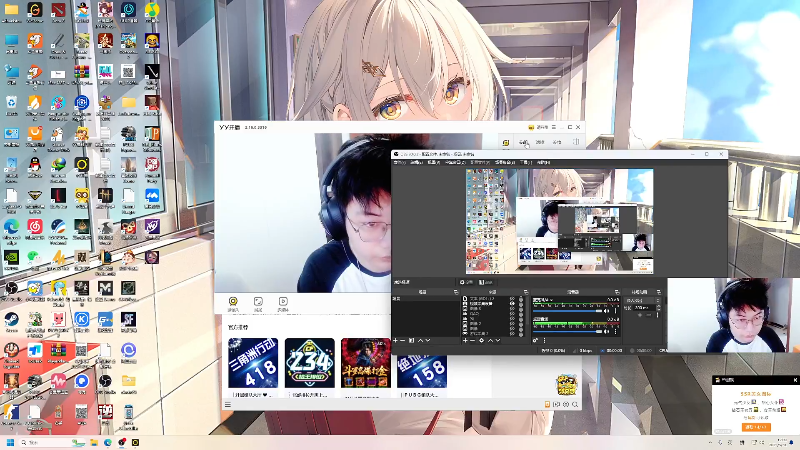
Task: Open advanced audio properties gear in mixer
Action: coord(535,340)
